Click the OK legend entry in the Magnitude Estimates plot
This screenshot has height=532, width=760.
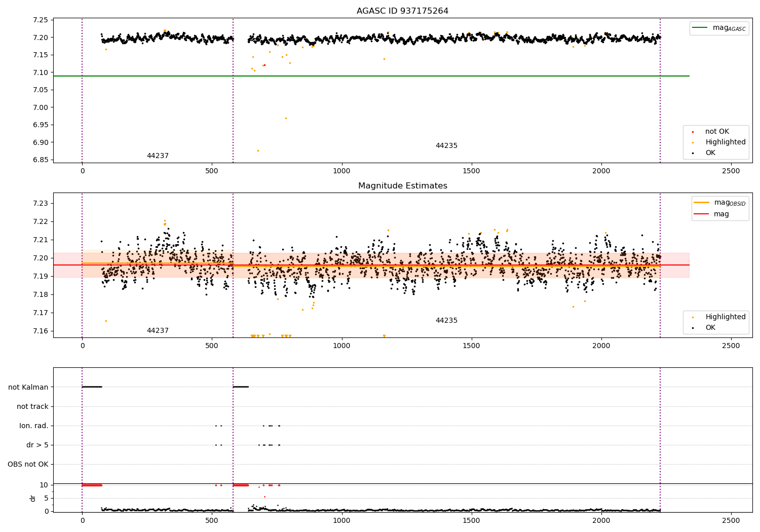click(710, 328)
